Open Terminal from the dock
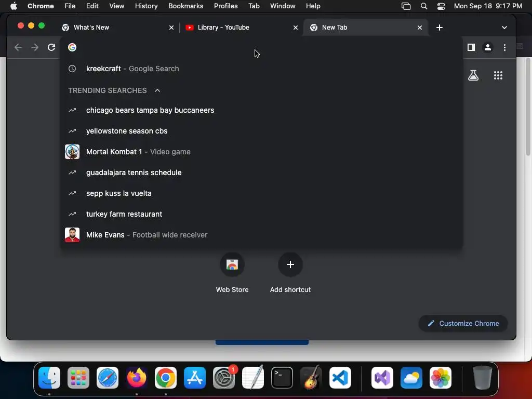 pos(282,378)
